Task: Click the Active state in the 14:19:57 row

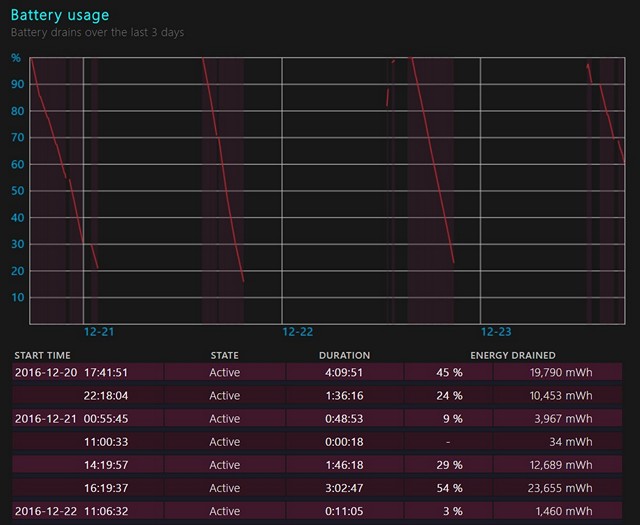Action: (x=224, y=465)
